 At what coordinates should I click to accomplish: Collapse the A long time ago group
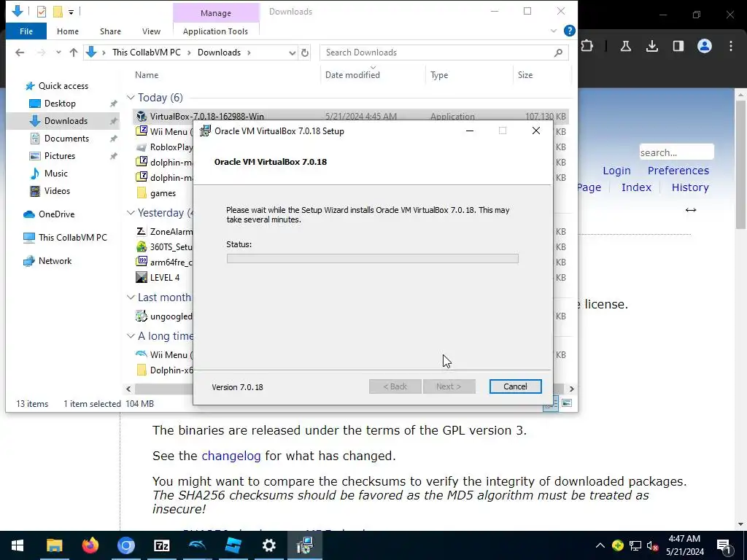point(131,335)
